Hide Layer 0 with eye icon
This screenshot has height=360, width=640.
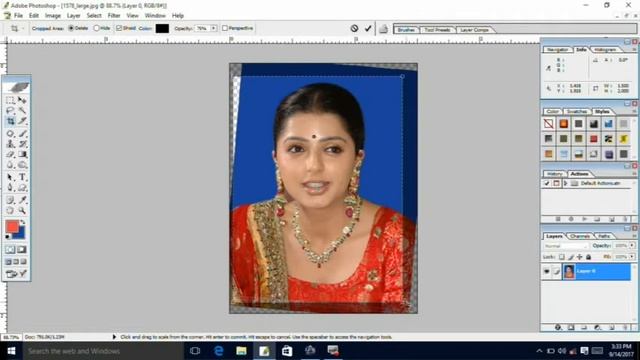tap(547, 271)
